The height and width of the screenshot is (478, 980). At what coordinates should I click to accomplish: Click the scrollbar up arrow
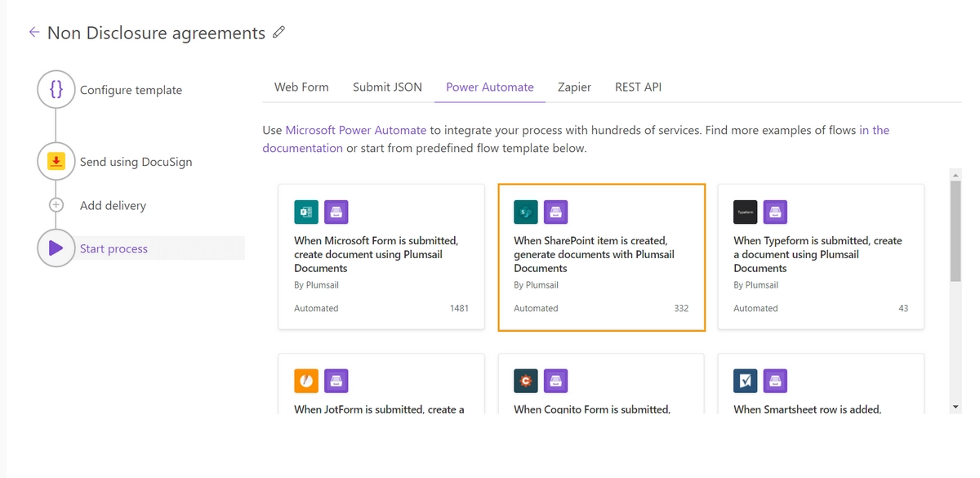point(955,174)
